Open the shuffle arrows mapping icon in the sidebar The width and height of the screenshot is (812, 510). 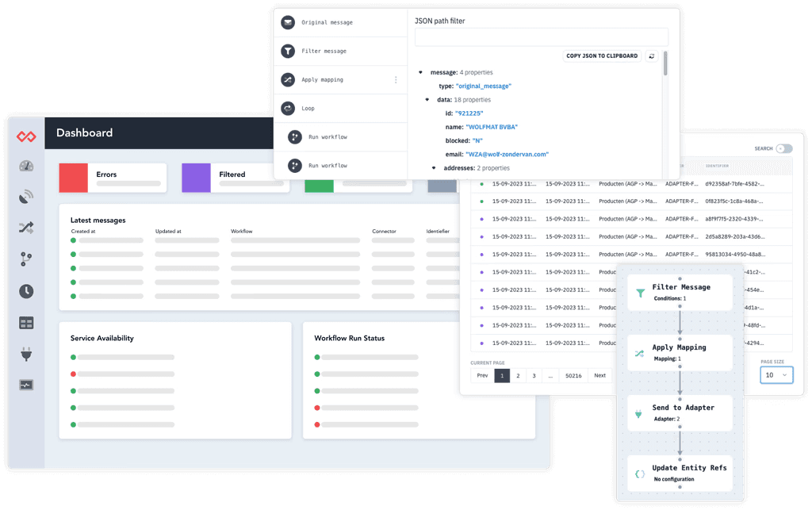26,228
